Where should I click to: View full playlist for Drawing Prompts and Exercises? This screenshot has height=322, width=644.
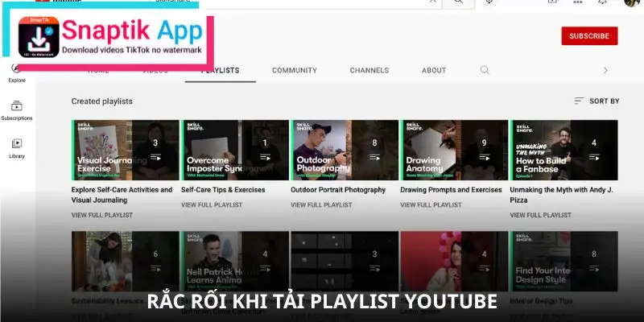[x=431, y=204]
